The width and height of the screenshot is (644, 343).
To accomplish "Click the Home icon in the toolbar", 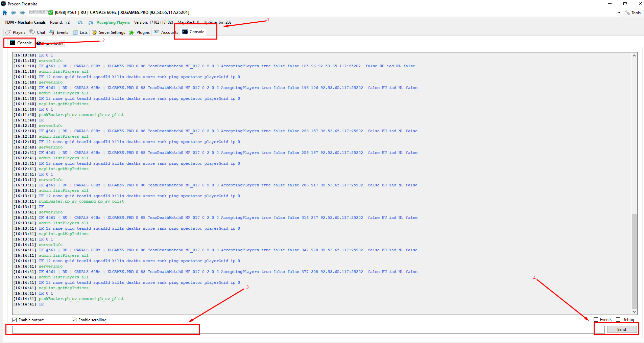I will pyautogui.click(x=5, y=13).
